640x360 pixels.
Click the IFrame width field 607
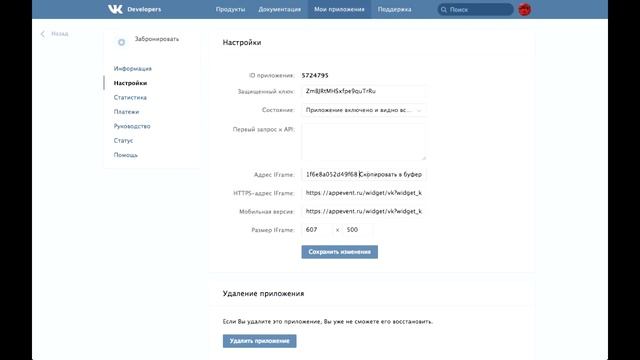tap(317, 230)
